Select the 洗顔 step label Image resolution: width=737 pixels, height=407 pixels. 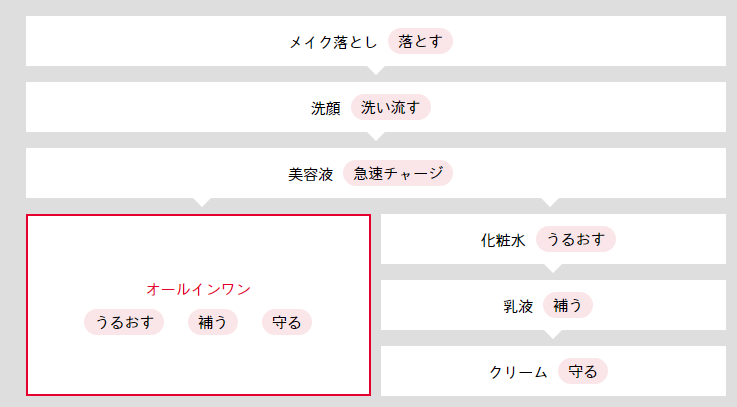click(x=325, y=109)
